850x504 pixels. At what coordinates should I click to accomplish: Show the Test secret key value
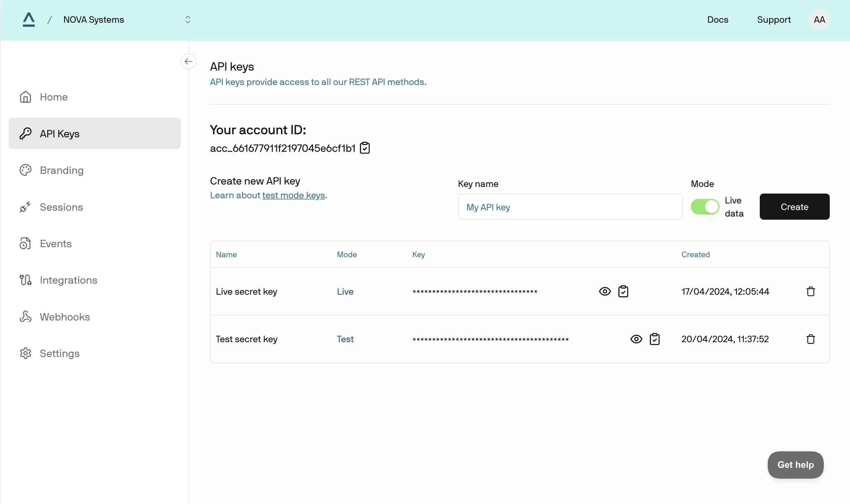tap(635, 339)
